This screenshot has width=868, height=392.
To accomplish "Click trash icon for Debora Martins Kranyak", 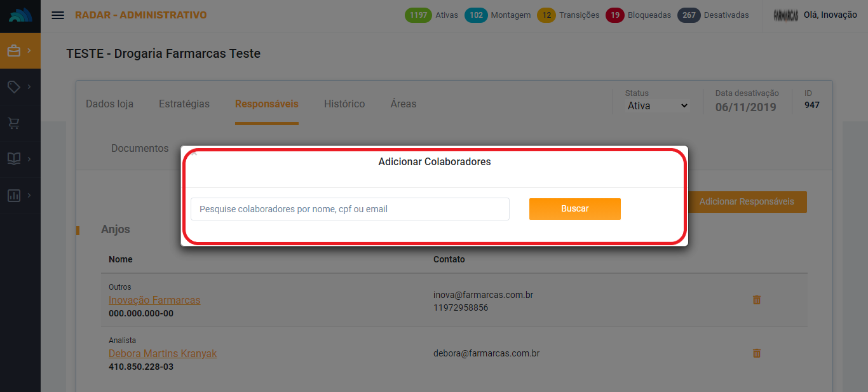I will (x=756, y=353).
